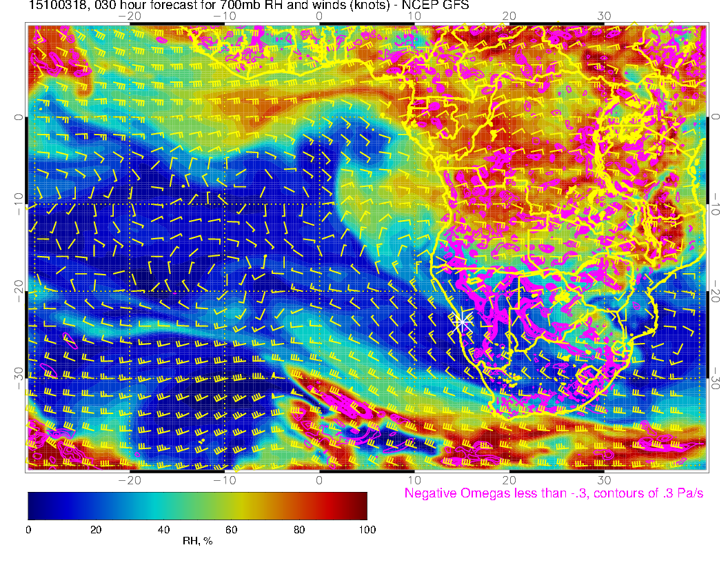Screen dimensions: 728x563
Task: Click the "20" longitude label on the bottom axis
Action: pyautogui.click(x=509, y=480)
